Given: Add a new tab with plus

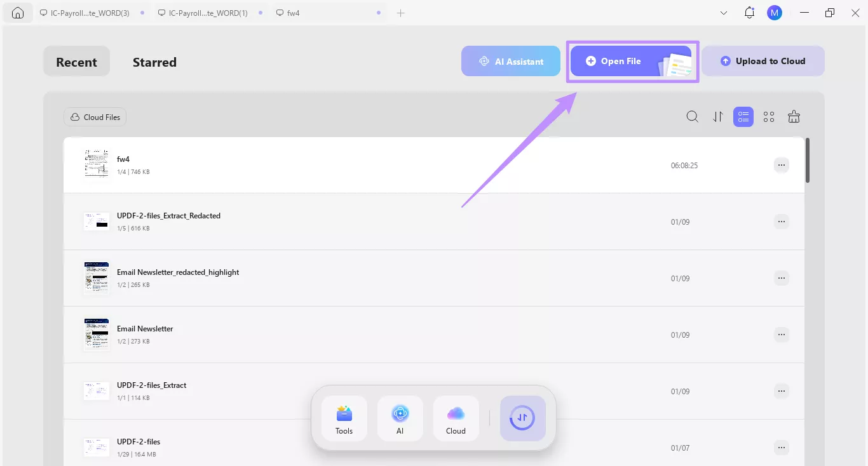Looking at the screenshot, I should (400, 13).
